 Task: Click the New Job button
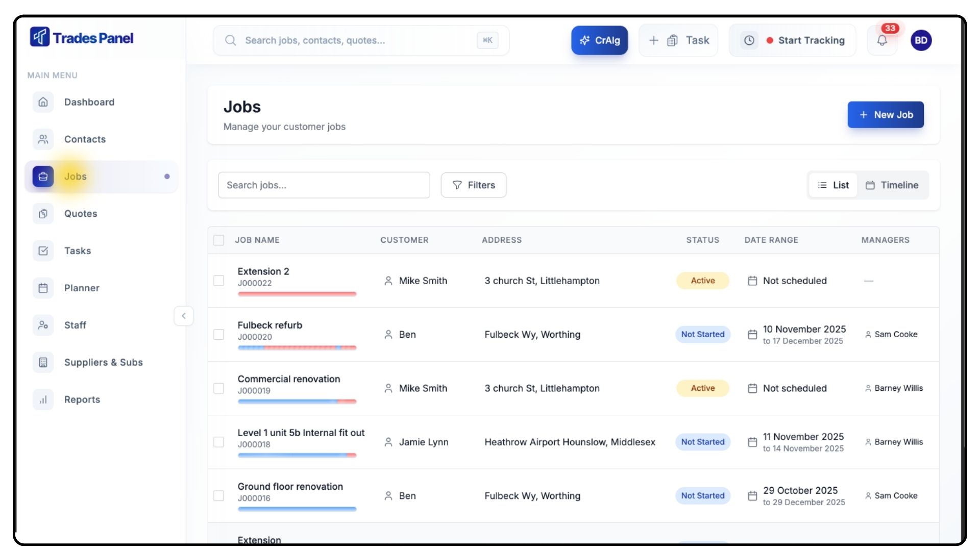pyautogui.click(x=886, y=115)
